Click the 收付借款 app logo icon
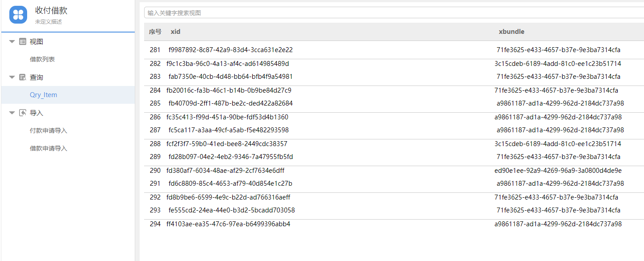 click(x=18, y=15)
